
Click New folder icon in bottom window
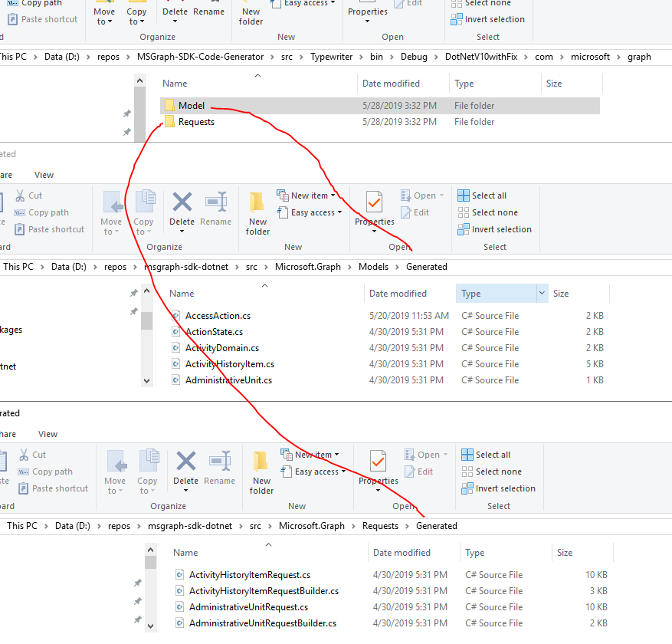pyautogui.click(x=261, y=462)
